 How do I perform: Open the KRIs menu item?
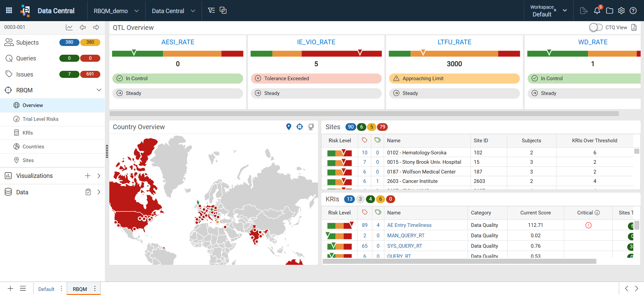52,133
